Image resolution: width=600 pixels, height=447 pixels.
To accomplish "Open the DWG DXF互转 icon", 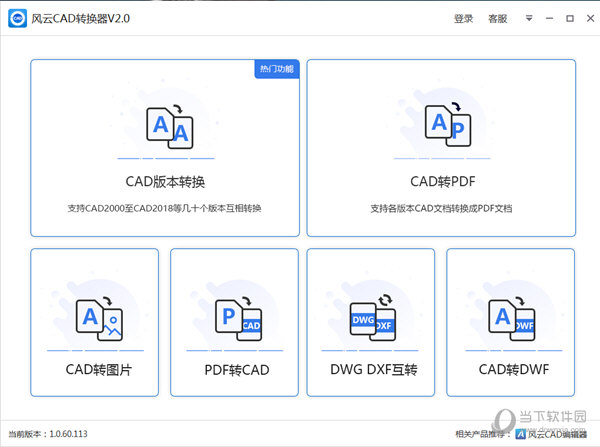I will 373,318.
